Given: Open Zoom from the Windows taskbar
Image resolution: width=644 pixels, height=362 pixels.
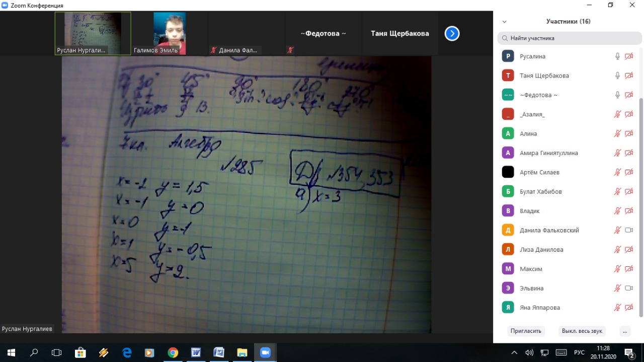Looking at the screenshot, I should pos(265,352).
